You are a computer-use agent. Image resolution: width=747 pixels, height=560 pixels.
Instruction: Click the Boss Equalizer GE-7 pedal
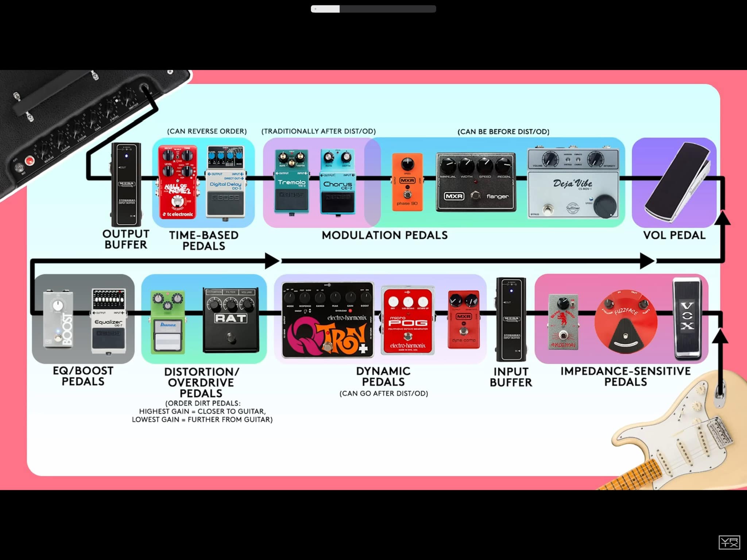(x=108, y=321)
